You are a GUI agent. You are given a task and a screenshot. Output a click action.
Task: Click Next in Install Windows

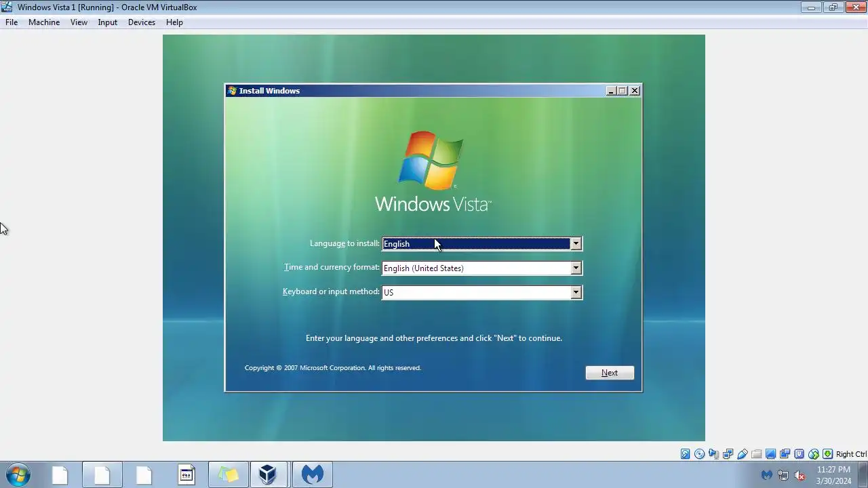coord(610,373)
